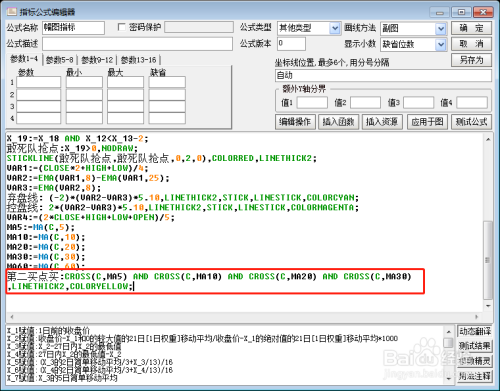Image resolution: width=500 pixels, height=391 pixels.
Task: Switch to the 参数13-16 tab
Action: pos(138,60)
